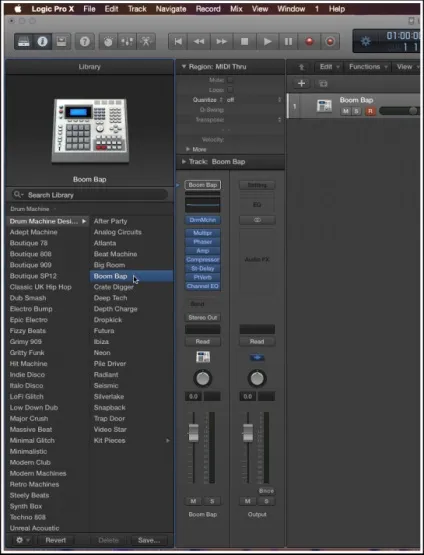The width and height of the screenshot is (424, 555).
Task: Toggle the Region Mute checkbox
Action: [230, 80]
